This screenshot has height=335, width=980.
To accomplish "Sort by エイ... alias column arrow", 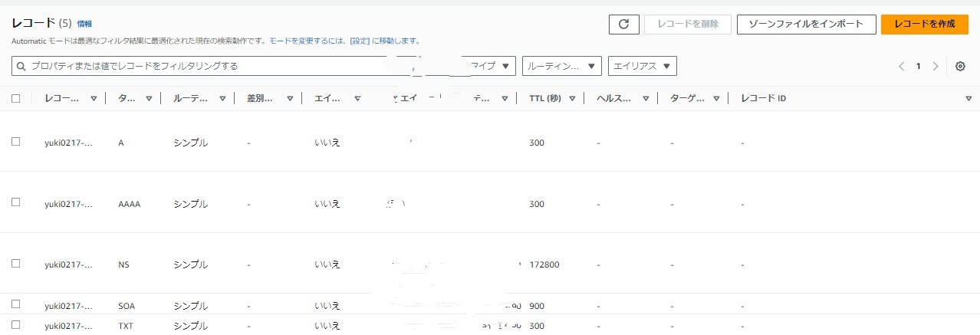I will pyautogui.click(x=357, y=99).
